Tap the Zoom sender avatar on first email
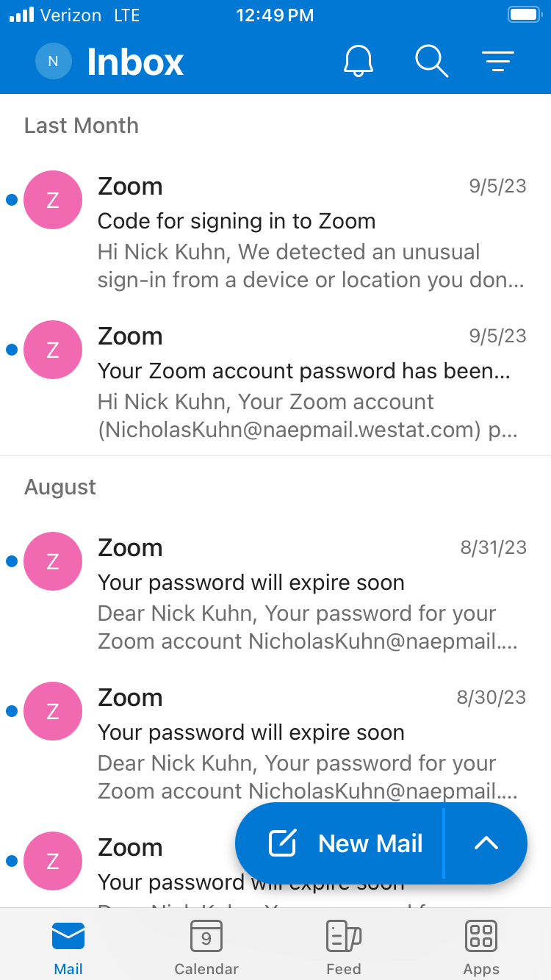 point(53,200)
